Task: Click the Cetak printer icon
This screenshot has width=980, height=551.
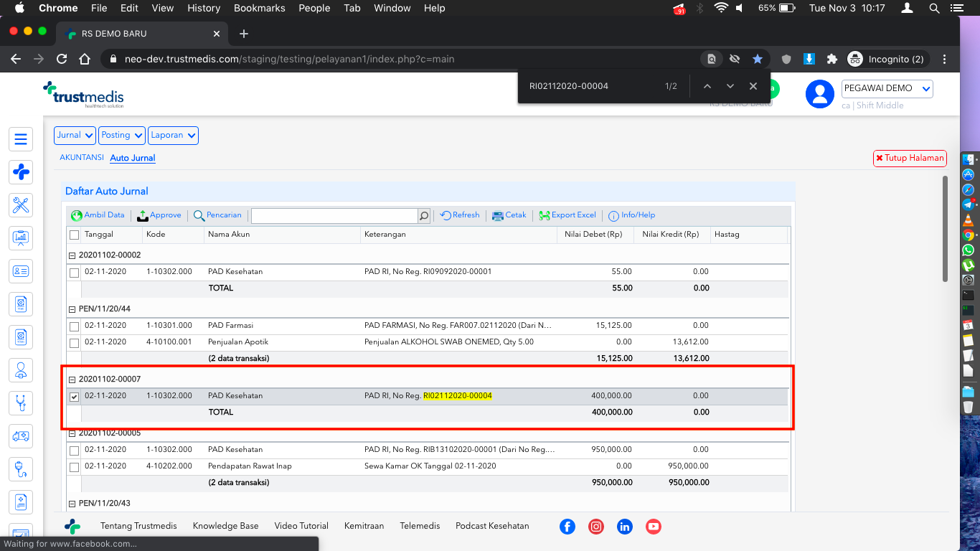Action: (498, 215)
